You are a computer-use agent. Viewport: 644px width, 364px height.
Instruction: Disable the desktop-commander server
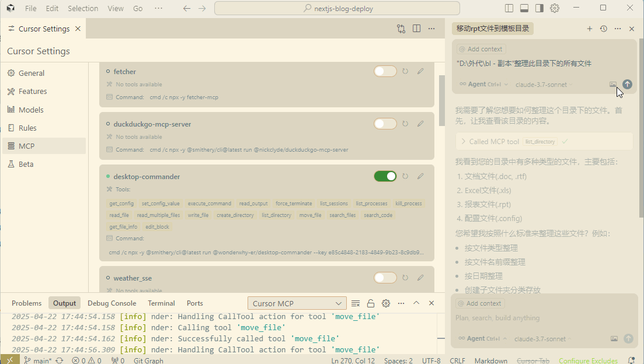click(x=385, y=176)
